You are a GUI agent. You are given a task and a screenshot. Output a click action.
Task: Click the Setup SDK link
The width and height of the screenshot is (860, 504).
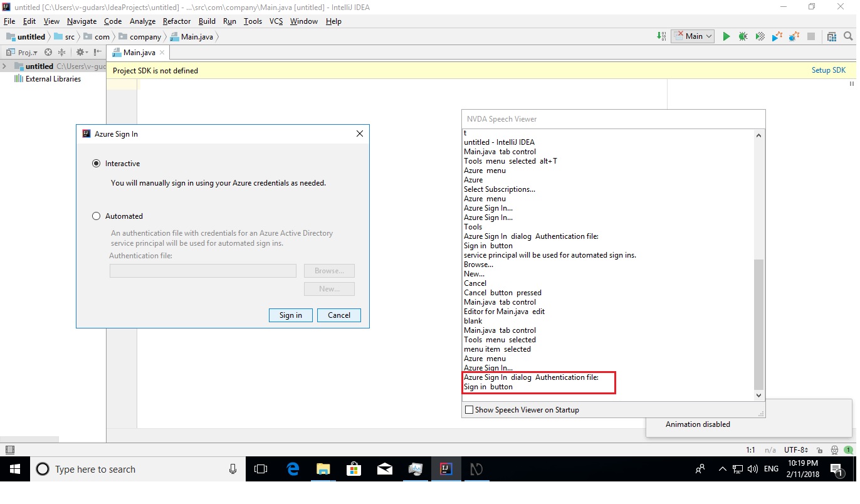tap(828, 70)
